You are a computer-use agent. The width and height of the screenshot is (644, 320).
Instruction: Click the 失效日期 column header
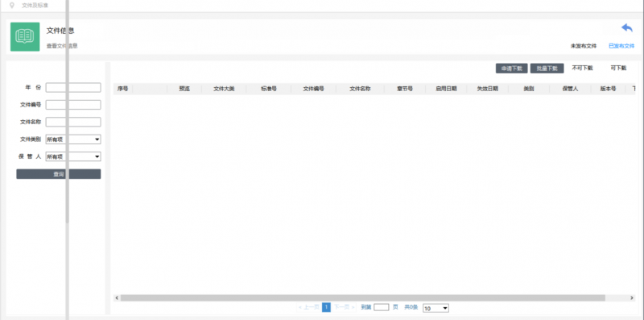tap(488, 89)
